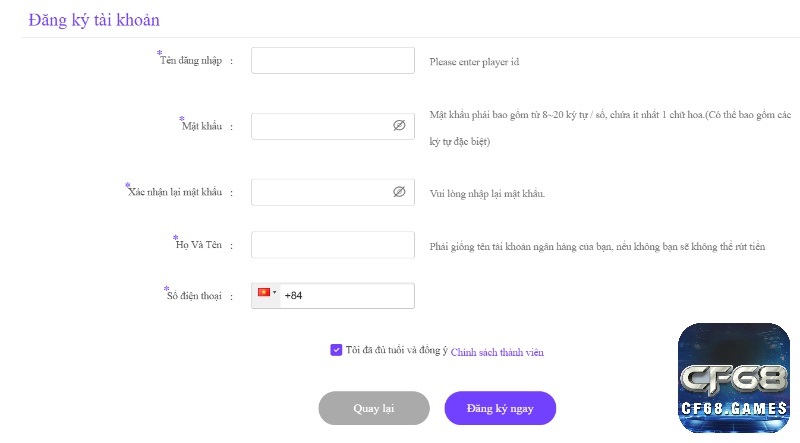Open the Vietnam flag country selector
The image size is (800, 443).
pyautogui.click(x=266, y=296)
